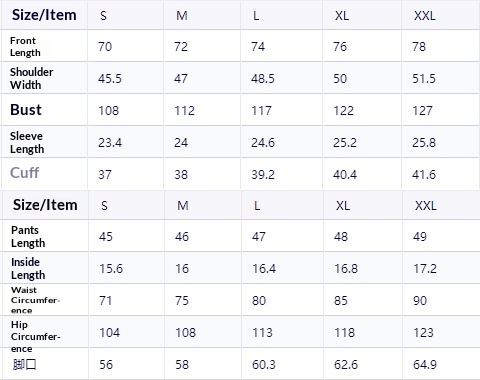Click the Inside Length value 15.6

click(x=111, y=269)
